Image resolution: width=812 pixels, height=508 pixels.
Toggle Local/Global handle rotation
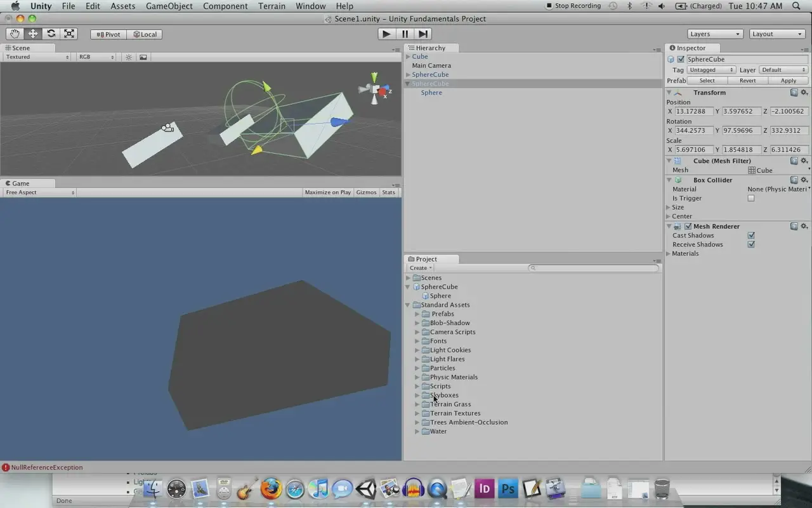pos(145,34)
